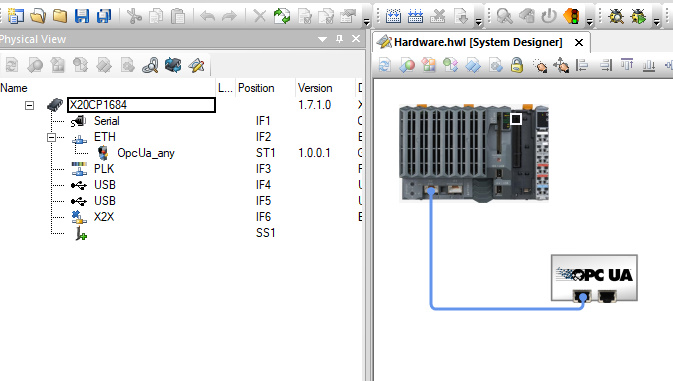
Task: Click the Cut scissors icon
Action: pyautogui.click(x=134, y=16)
